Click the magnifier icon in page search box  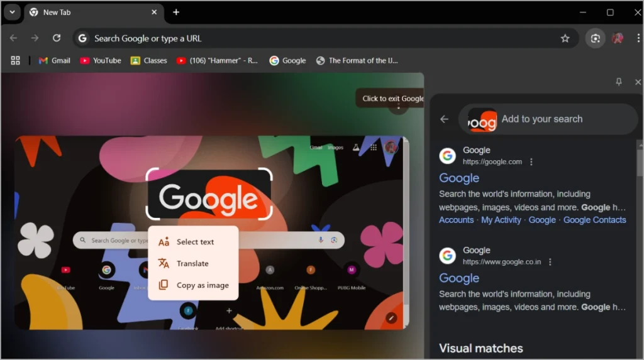83,240
